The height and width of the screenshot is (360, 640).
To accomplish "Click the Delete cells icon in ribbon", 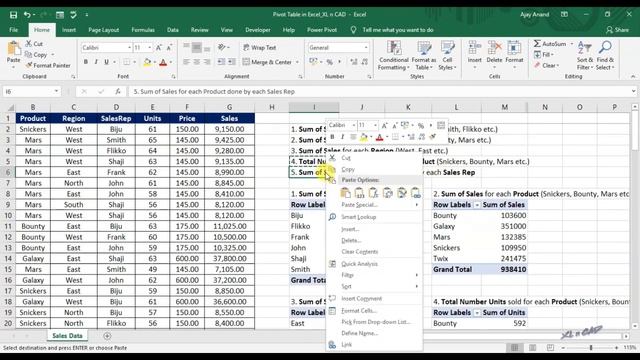I will 494,48.
